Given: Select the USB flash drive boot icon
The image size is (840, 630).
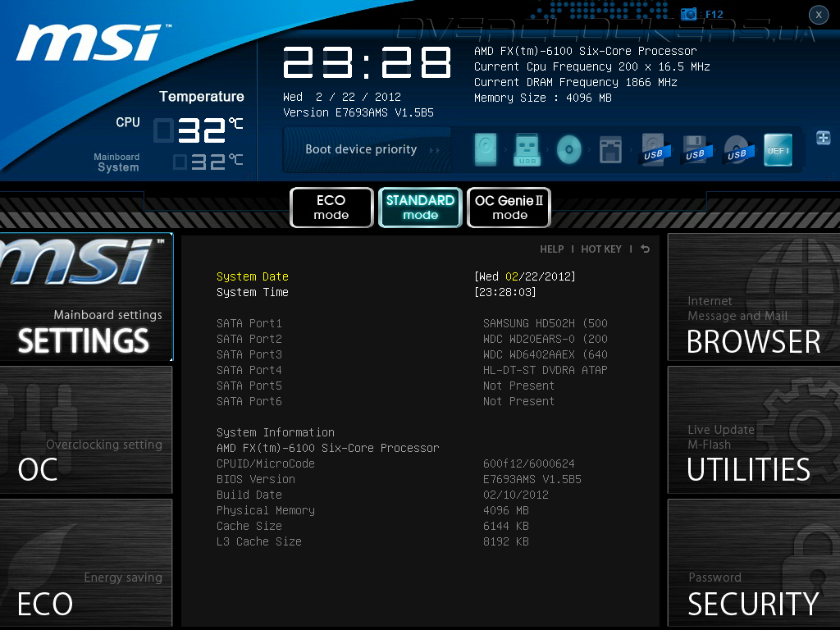Looking at the screenshot, I should pos(527,149).
